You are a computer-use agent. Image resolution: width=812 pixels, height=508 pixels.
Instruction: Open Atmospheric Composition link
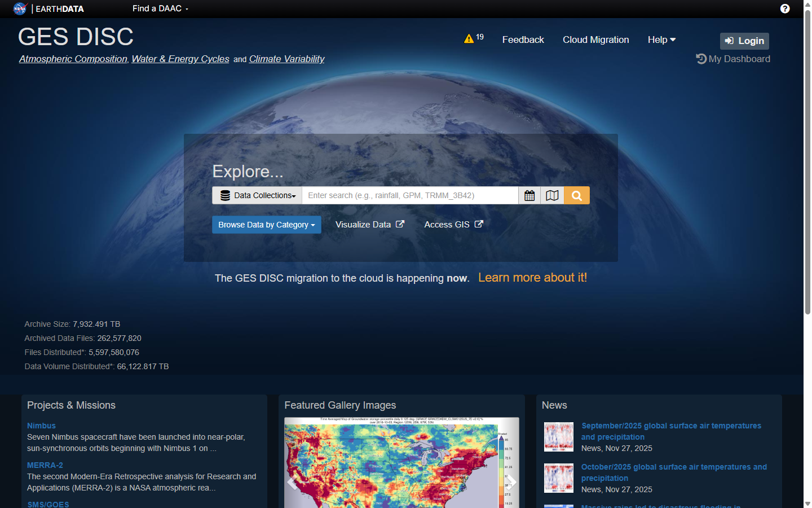point(73,59)
